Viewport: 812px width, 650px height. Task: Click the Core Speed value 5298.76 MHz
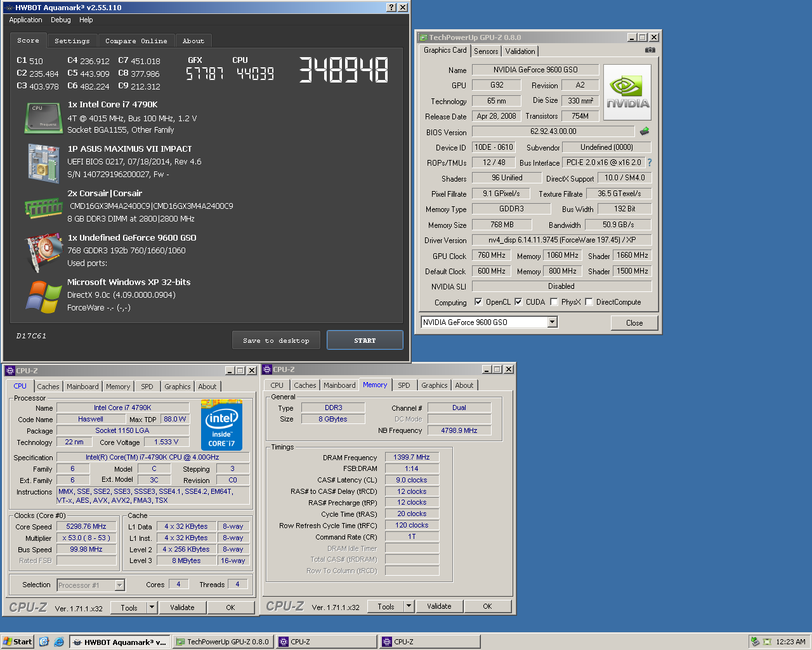tap(86, 526)
